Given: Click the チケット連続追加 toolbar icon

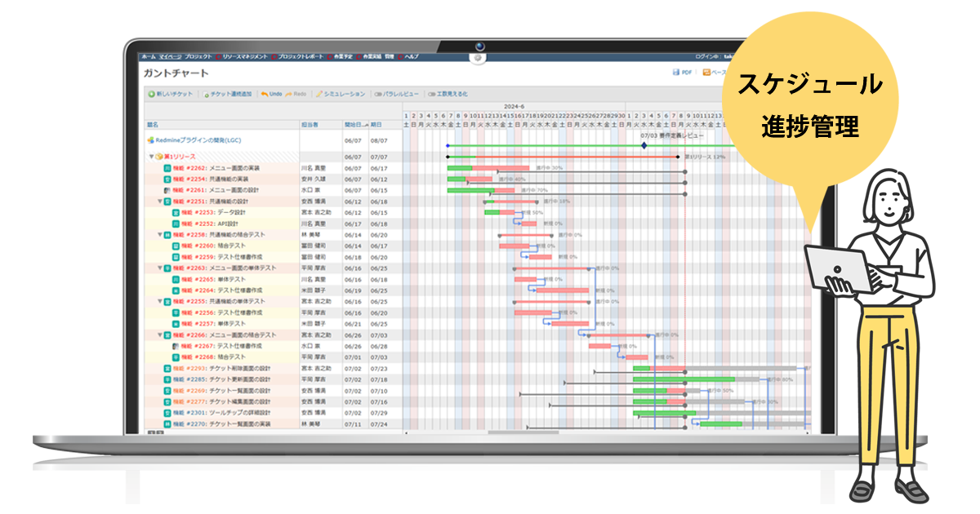Looking at the screenshot, I should [206, 94].
